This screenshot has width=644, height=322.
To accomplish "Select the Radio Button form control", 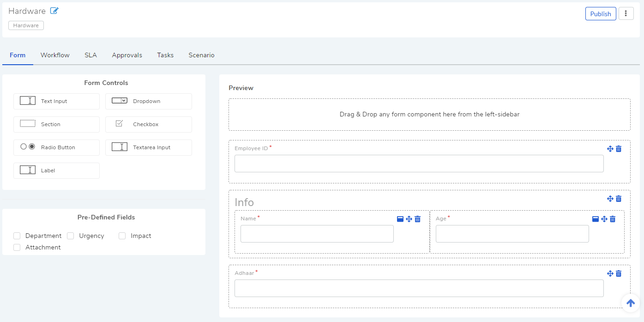I will [56, 147].
